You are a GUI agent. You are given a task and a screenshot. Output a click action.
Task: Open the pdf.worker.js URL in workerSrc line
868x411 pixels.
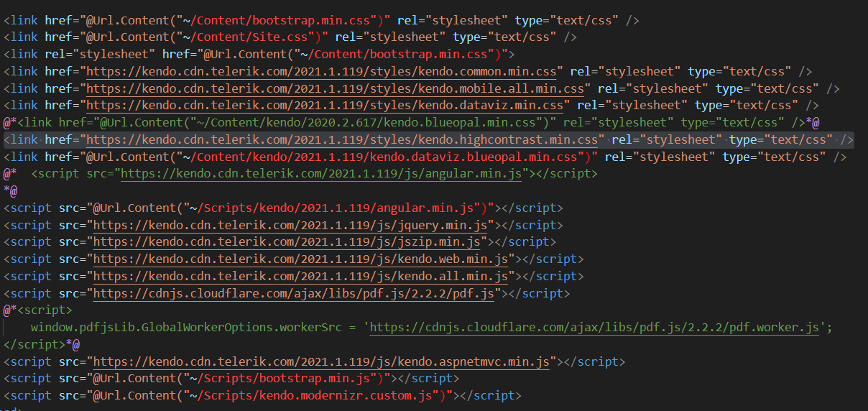[x=594, y=328]
